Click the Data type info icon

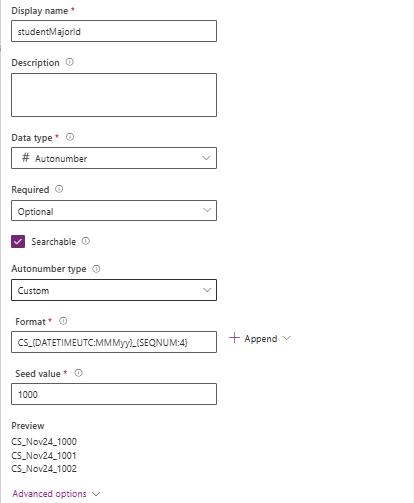click(70, 137)
